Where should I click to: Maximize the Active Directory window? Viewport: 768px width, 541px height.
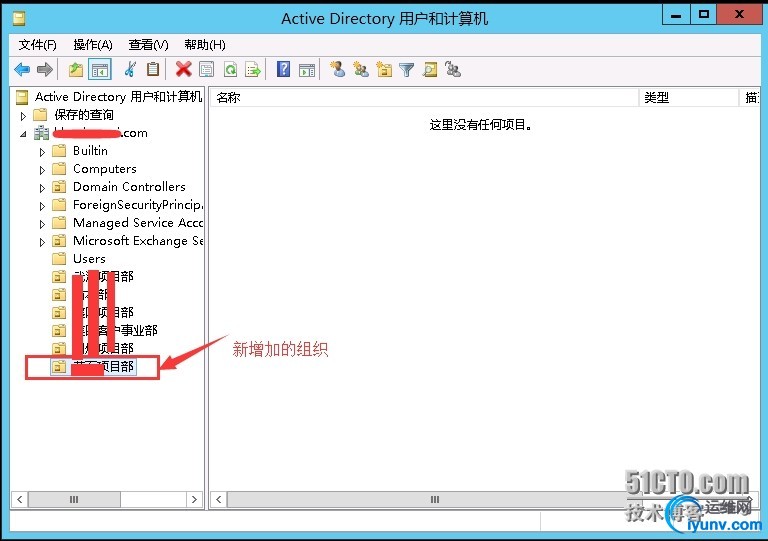pyautogui.click(x=704, y=15)
